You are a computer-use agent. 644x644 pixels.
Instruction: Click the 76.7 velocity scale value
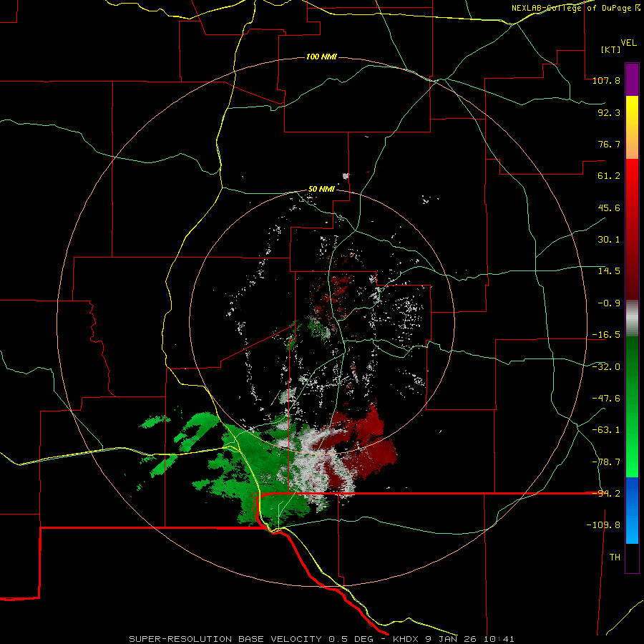click(x=609, y=144)
